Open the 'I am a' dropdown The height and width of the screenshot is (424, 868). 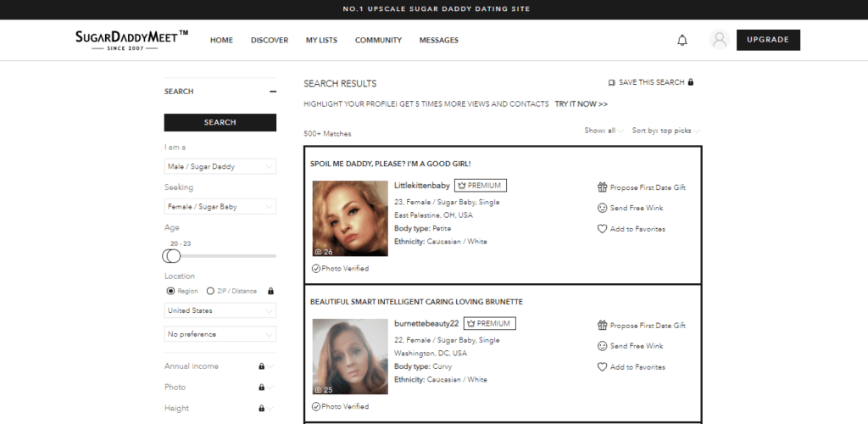pos(220,167)
